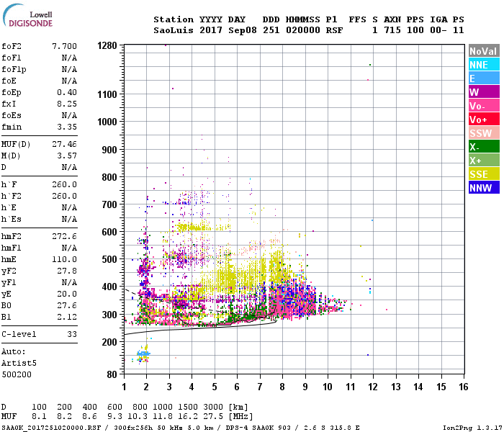This screenshot has width=504, height=432.
Task: Click the h`F value 260.0
Action: pos(64,184)
